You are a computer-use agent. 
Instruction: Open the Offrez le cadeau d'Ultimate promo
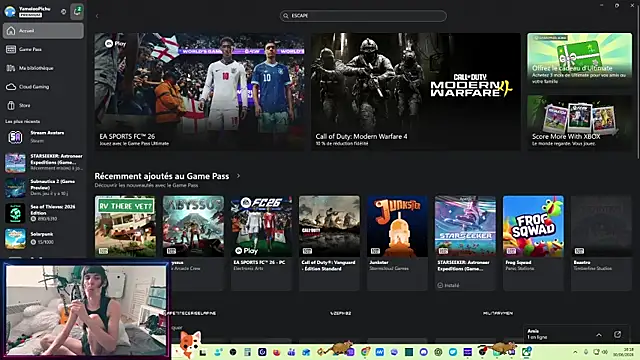coord(580,60)
